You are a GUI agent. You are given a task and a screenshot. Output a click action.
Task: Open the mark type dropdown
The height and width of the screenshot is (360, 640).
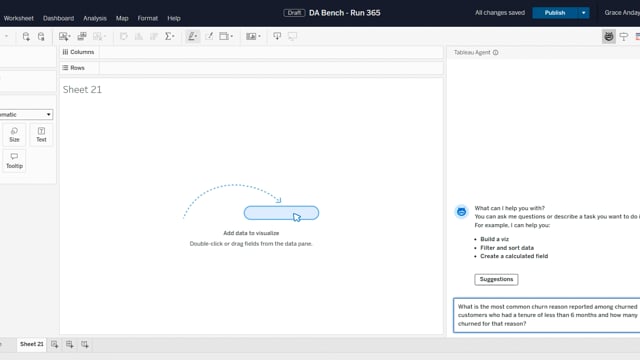point(26,115)
